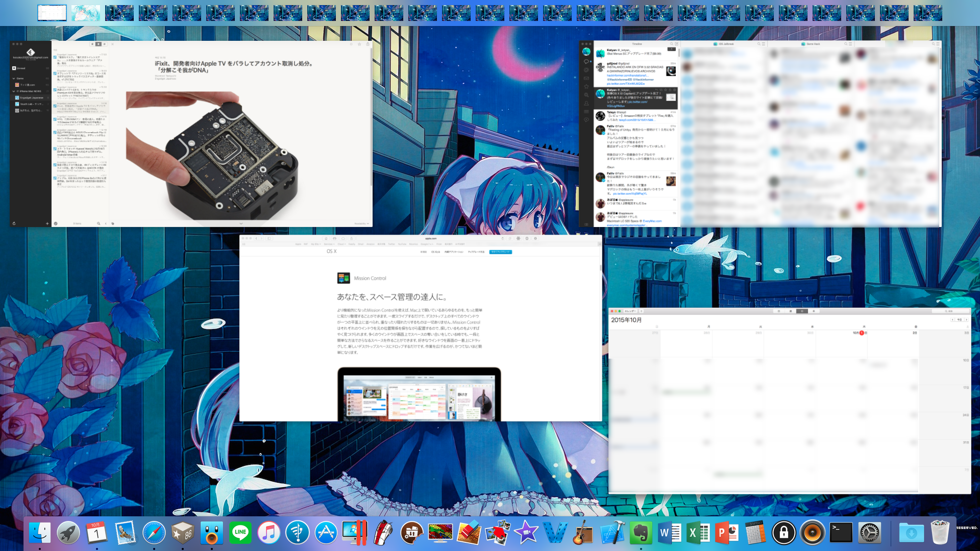The width and height of the screenshot is (980, 551).
Task: Open Tweetbot direct messages envelope icon
Action: 586,78
